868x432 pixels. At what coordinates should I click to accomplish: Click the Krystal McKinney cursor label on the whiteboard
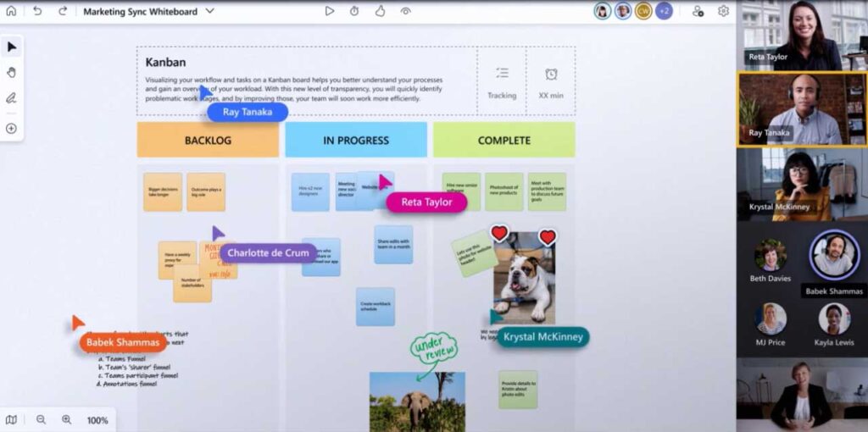[x=543, y=337]
